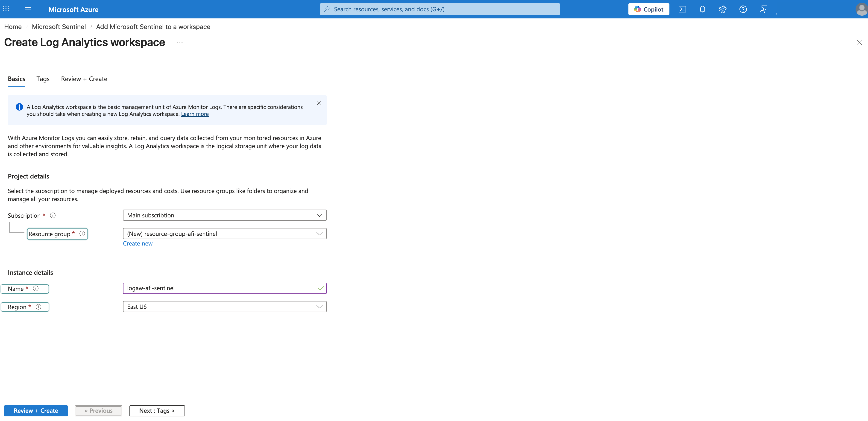This screenshot has width=868, height=421.
Task: Click the Project details heading
Action: (x=29, y=176)
